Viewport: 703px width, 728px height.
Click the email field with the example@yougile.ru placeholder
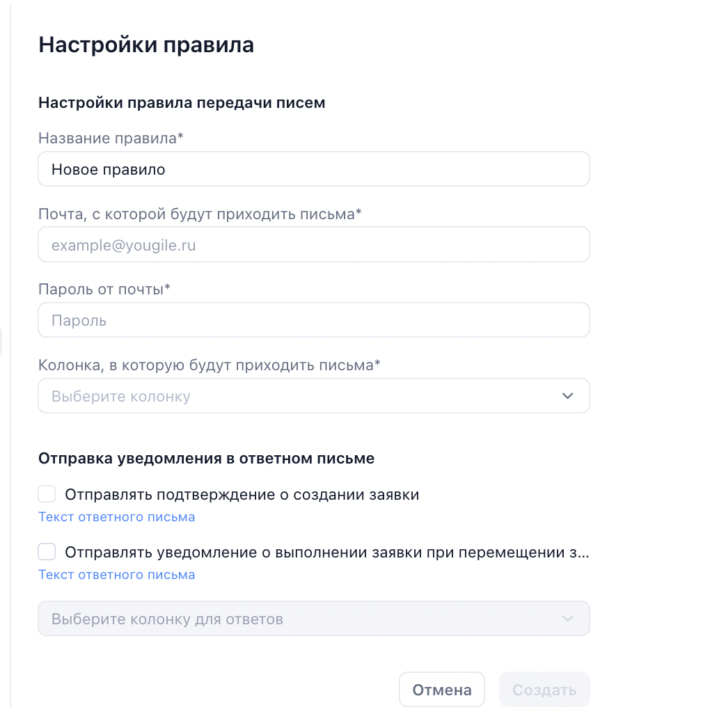tap(313, 245)
